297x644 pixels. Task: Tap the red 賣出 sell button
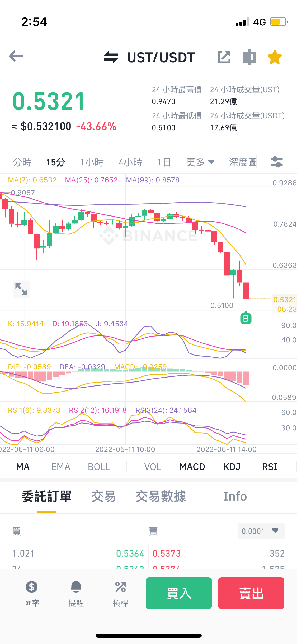(x=251, y=593)
